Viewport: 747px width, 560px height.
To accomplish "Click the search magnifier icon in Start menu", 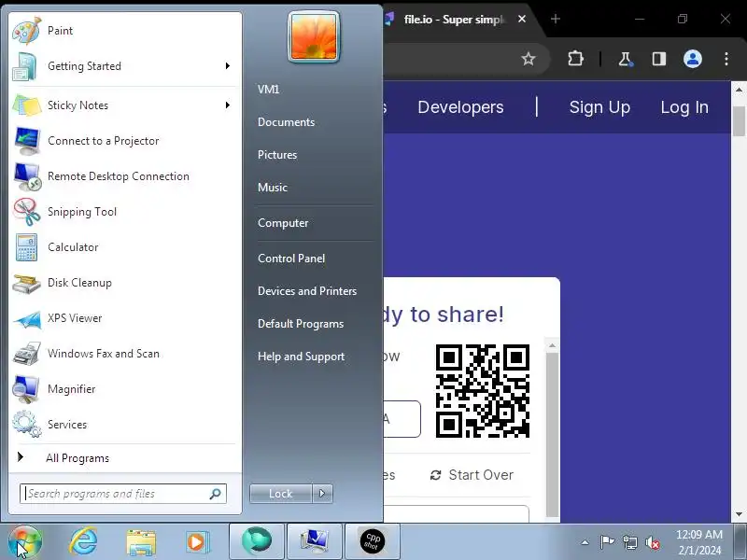I will [216, 494].
